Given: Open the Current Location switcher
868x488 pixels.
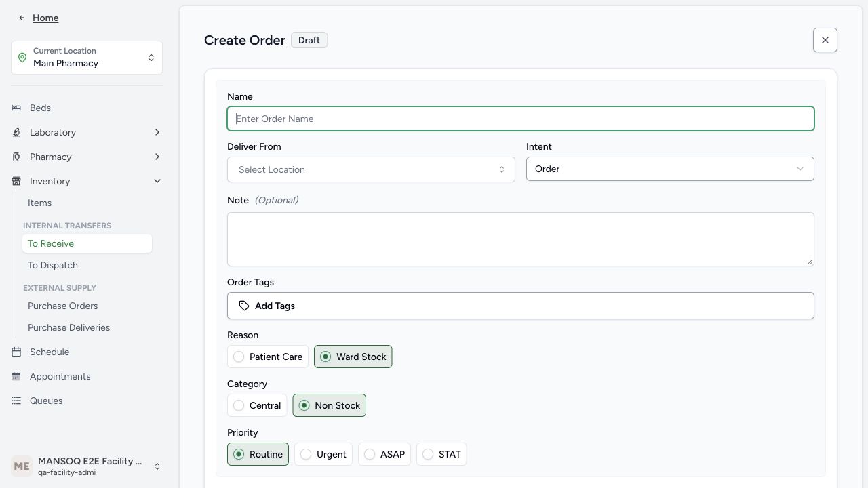Looking at the screenshot, I should point(87,58).
